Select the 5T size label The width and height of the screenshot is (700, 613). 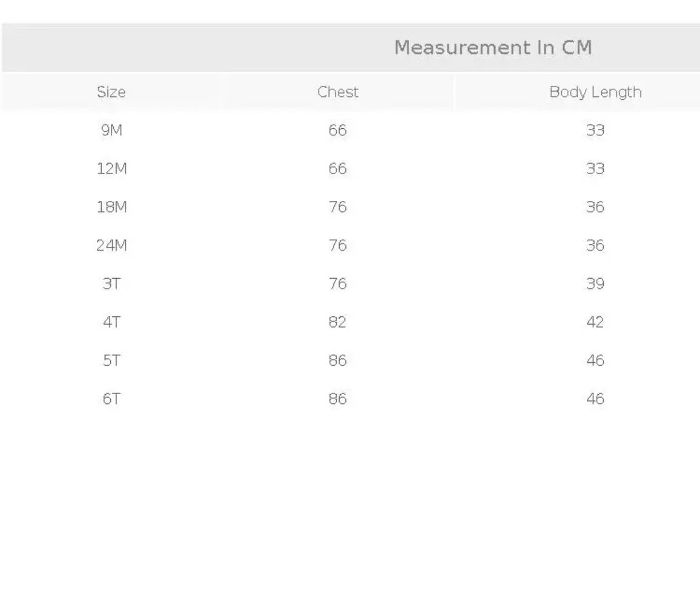[x=111, y=360]
